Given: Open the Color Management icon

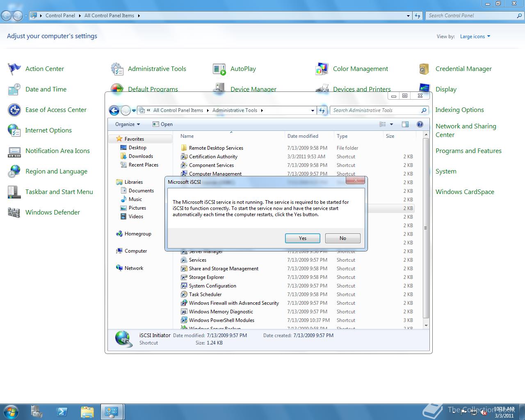Looking at the screenshot, I should pos(322,69).
